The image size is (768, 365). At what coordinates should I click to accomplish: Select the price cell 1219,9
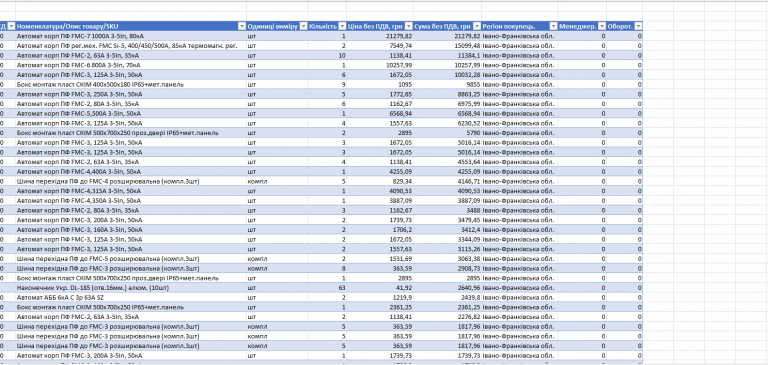point(380,297)
